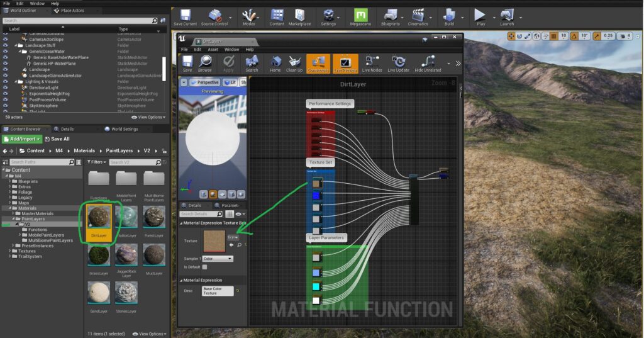Viewport: 644px width, 338px height.
Task: Open the Marketplace
Action: point(299,18)
